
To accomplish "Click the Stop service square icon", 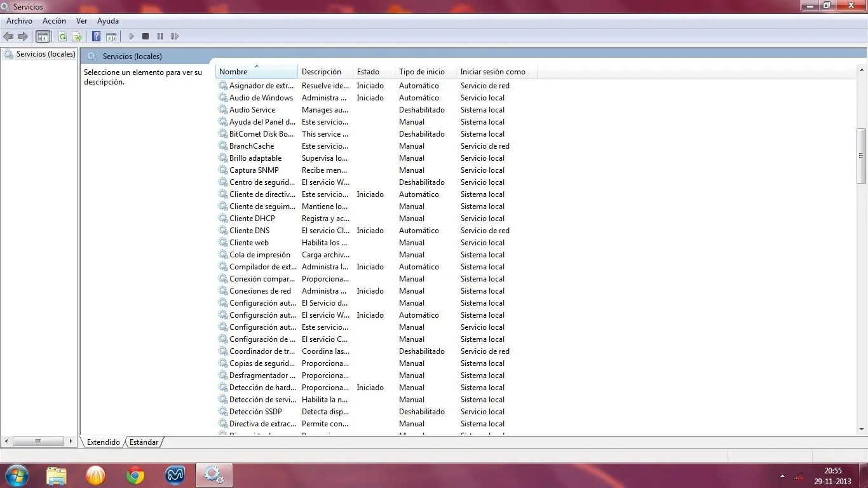I will tap(146, 37).
